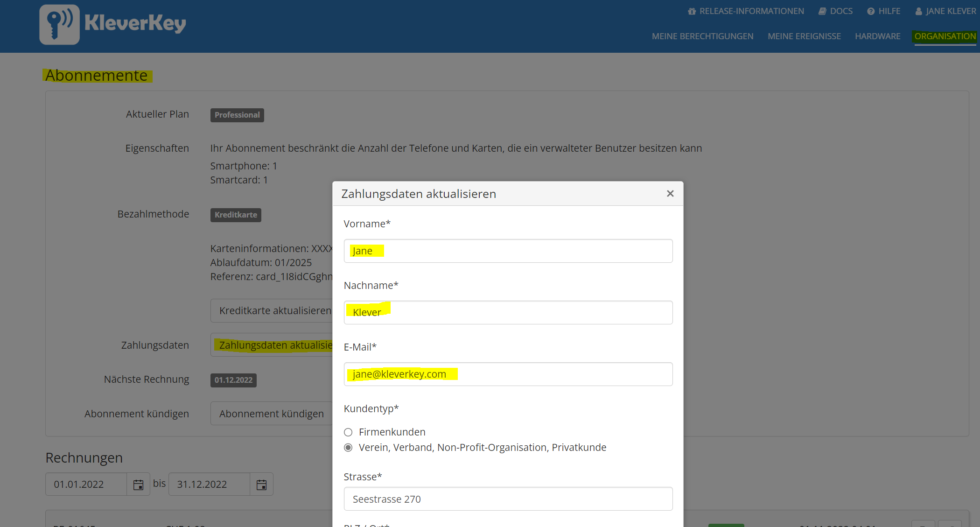This screenshot has height=527, width=980.
Task: Click the Rechnungen heading
Action: (x=84, y=458)
